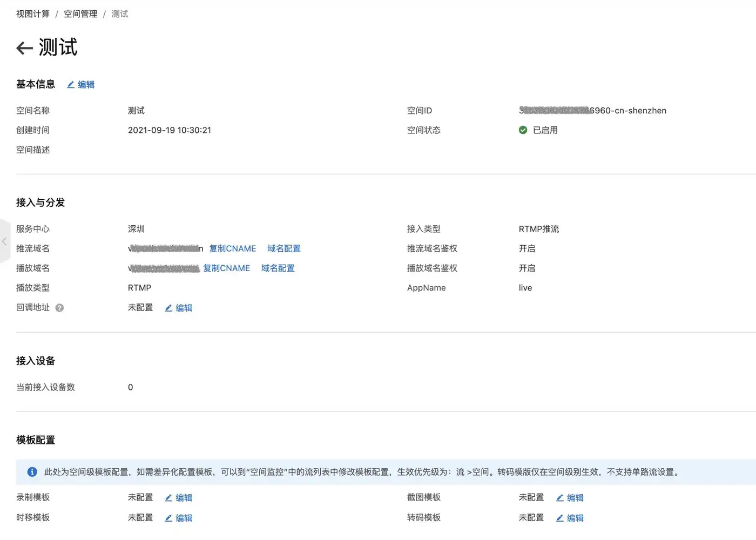Select the AppName value live
Screen dimensions: 756x540
[525, 288]
